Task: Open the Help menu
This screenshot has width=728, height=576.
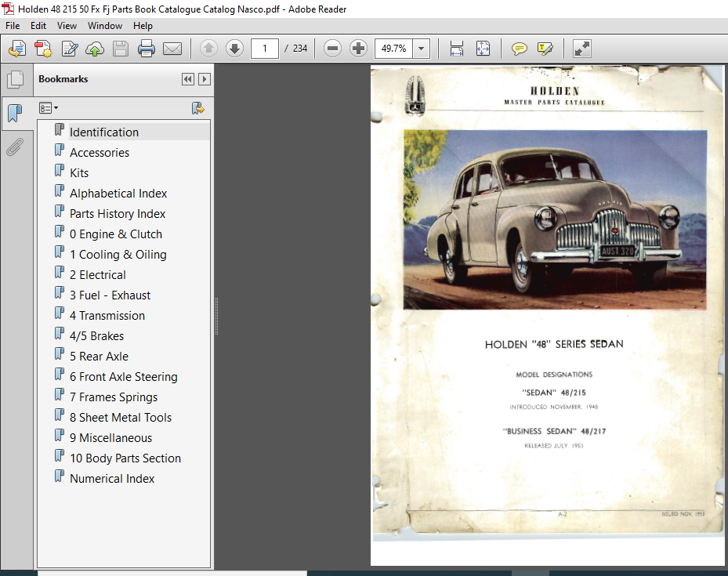Action: pos(143,26)
